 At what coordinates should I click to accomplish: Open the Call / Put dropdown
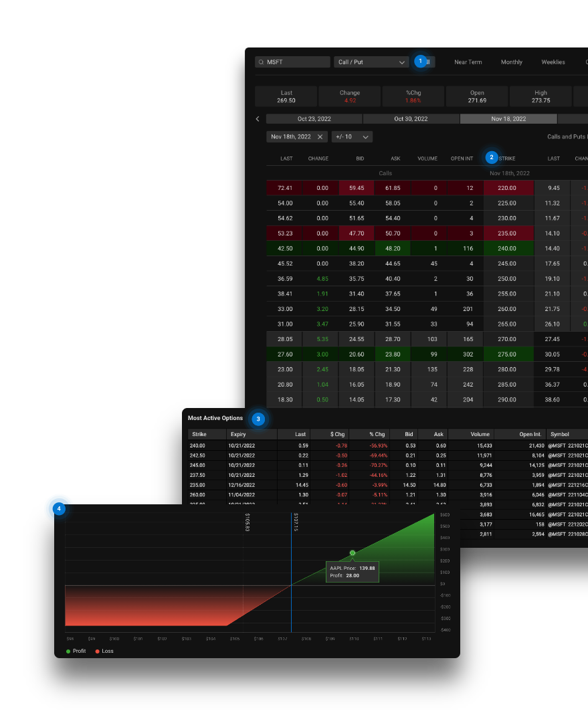(371, 62)
